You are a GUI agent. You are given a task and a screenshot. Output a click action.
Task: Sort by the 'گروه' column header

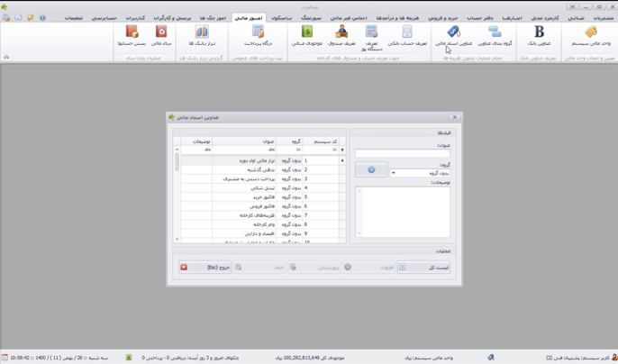pyautogui.click(x=290, y=141)
